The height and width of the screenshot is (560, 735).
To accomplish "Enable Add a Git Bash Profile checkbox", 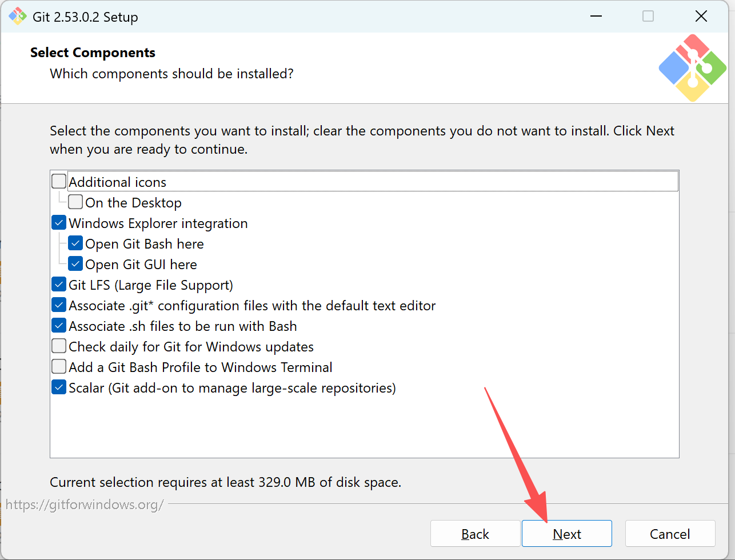I will [x=59, y=367].
